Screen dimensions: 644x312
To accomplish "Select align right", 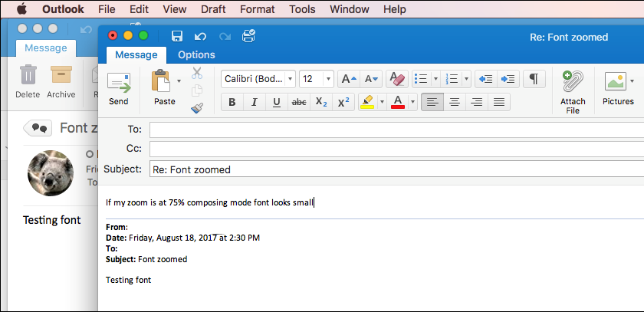I will (x=476, y=102).
